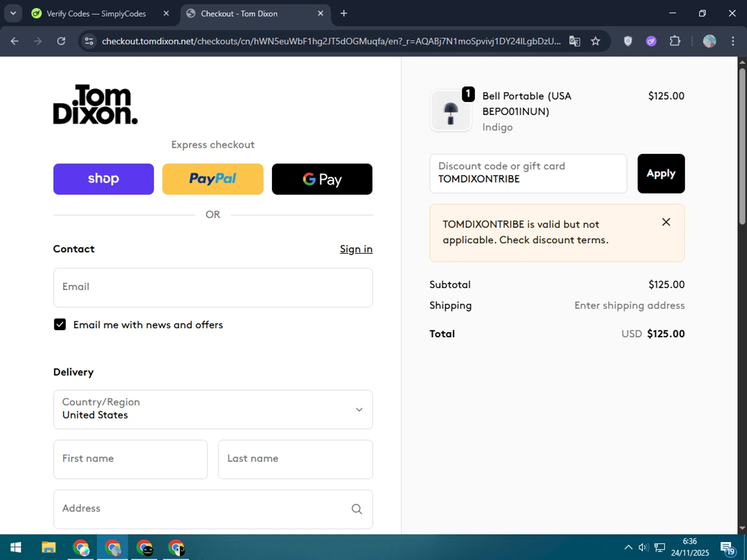Go back to the previous page
Image resolution: width=747 pixels, height=560 pixels.
14,41
